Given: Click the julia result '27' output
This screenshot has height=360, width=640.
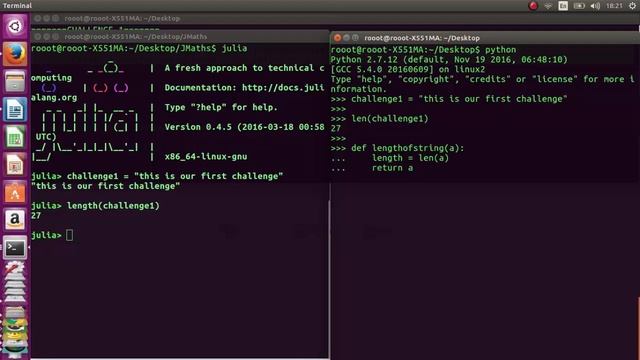Looking at the screenshot, I should click(x=36, y=216).
